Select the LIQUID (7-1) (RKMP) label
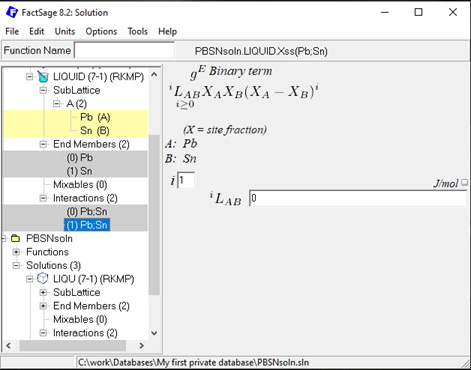 click(98, 77)
